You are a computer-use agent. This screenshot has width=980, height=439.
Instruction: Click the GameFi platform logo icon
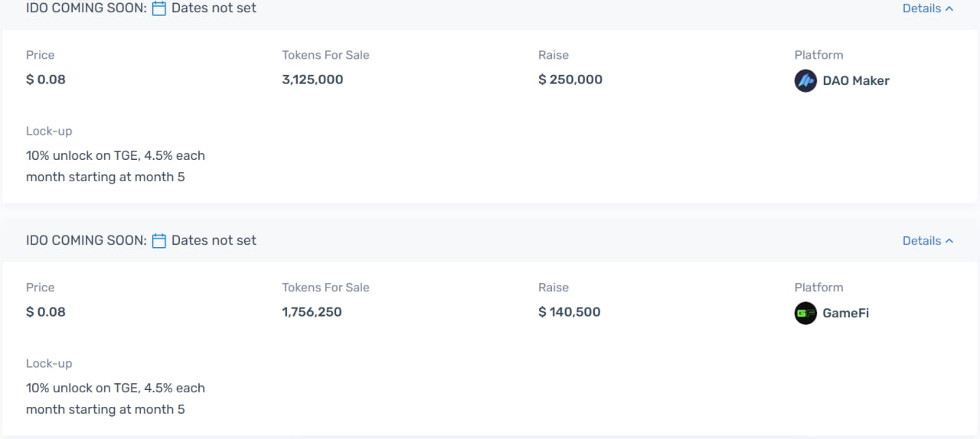(x=805, y=313)
